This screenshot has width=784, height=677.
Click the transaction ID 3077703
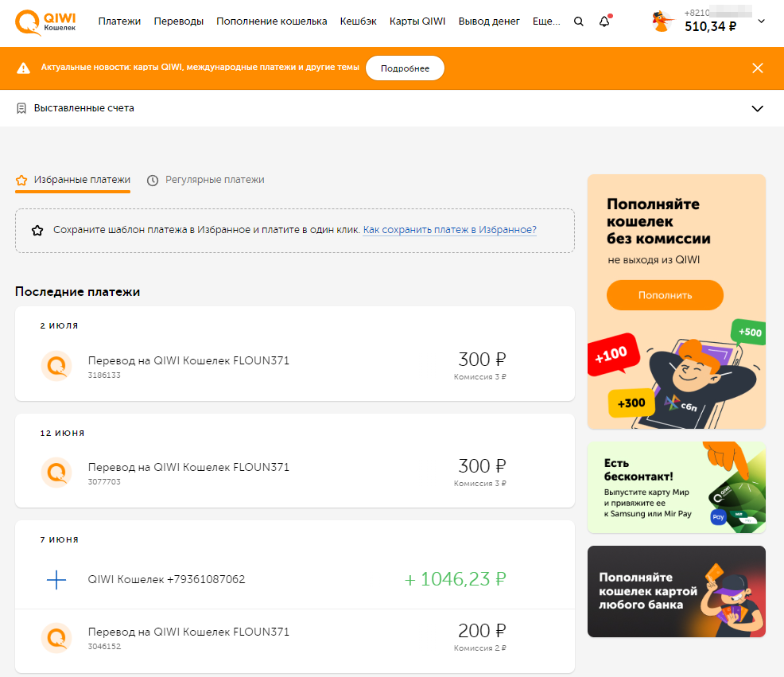(104, 482)
